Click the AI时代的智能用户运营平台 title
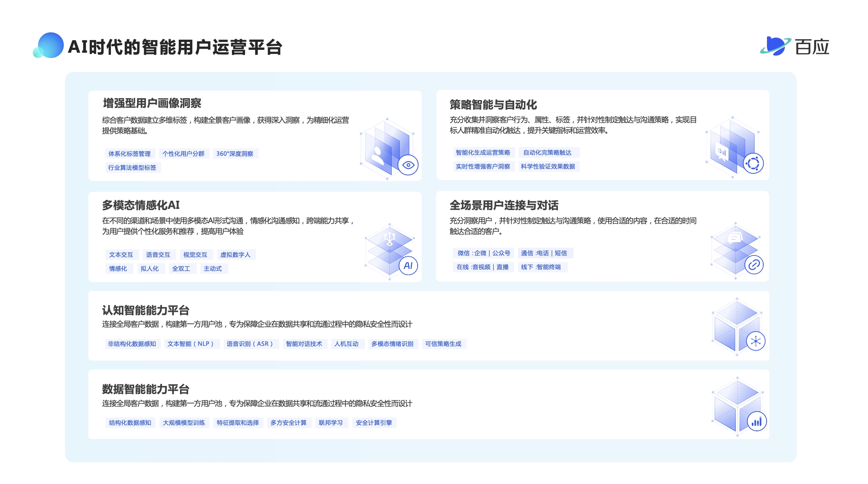 [x=175, y=47]
